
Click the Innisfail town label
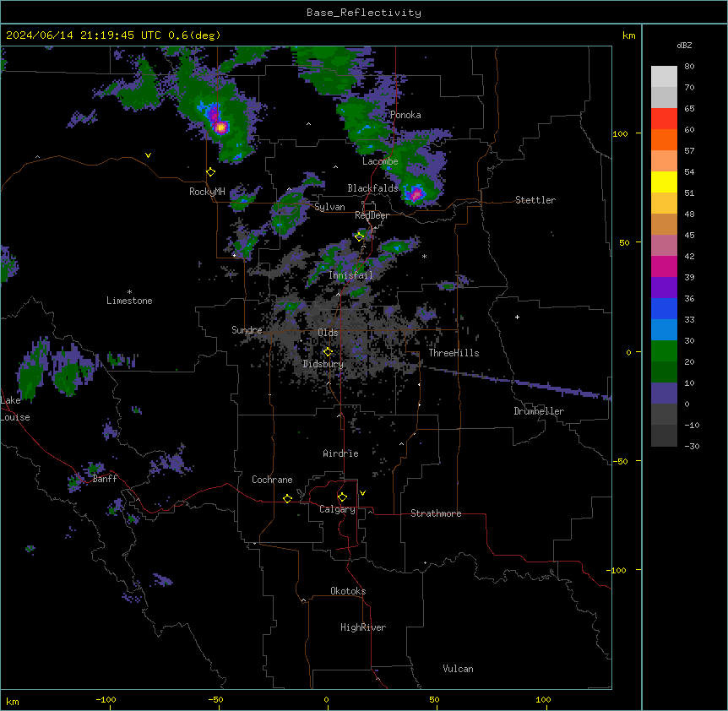coord(350,275)
